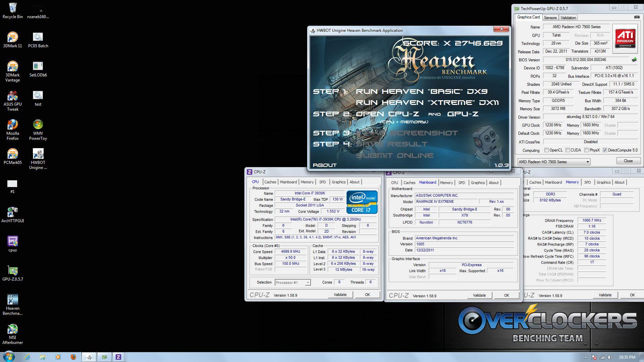Click the GPU-Z screenshot camera icon

(x=637, y=17)
